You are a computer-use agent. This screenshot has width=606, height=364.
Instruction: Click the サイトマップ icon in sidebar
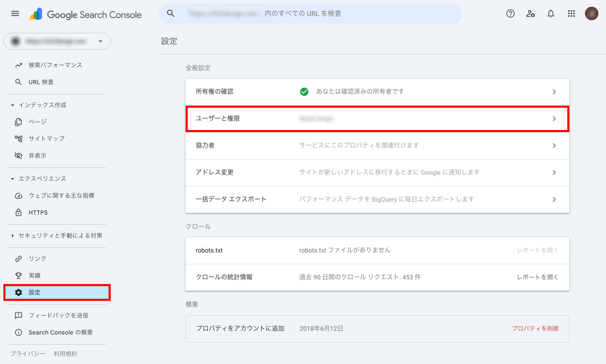point(19,138)
